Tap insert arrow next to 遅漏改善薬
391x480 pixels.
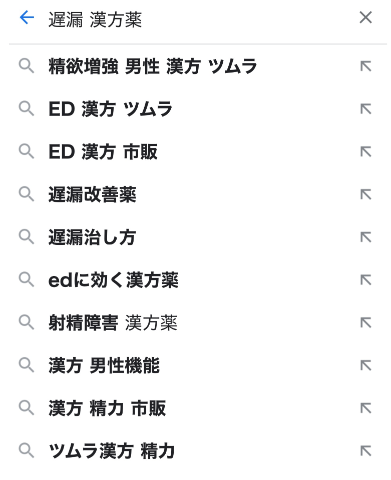pyautogui.click(x=366, y=194)
